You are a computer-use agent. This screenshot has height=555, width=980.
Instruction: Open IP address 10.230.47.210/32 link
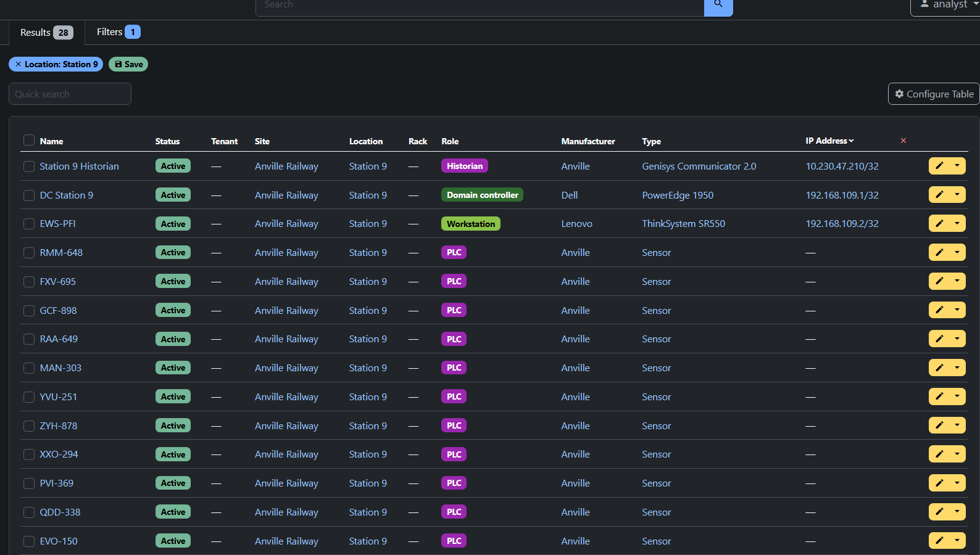[x=842, y=166]
